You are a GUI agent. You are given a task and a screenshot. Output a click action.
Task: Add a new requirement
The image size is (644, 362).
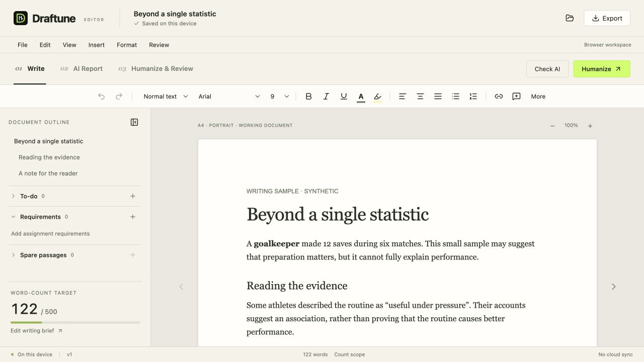point(133,217)
